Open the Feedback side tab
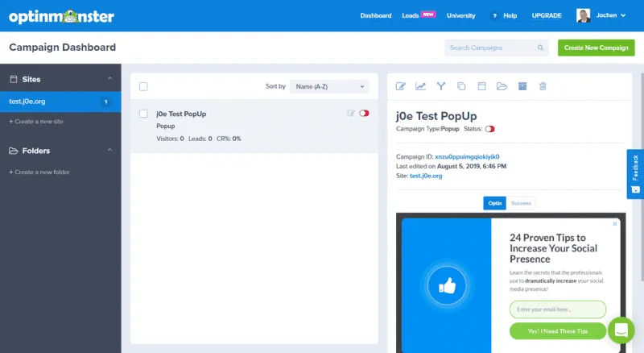Image resolution: width=644 pixels, height=353 pixels. pos(635,174)
